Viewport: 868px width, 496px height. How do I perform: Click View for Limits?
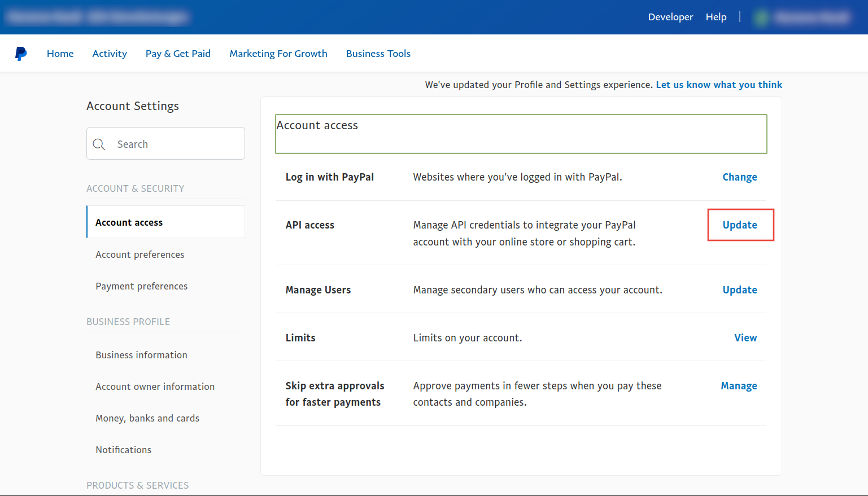[x=745, y=338]
